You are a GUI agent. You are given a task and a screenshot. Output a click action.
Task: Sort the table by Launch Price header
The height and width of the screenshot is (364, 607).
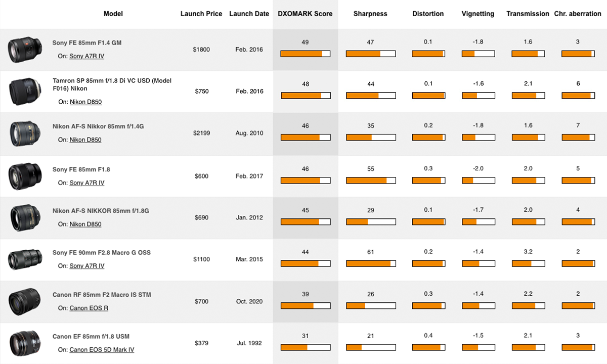(201, 14)
